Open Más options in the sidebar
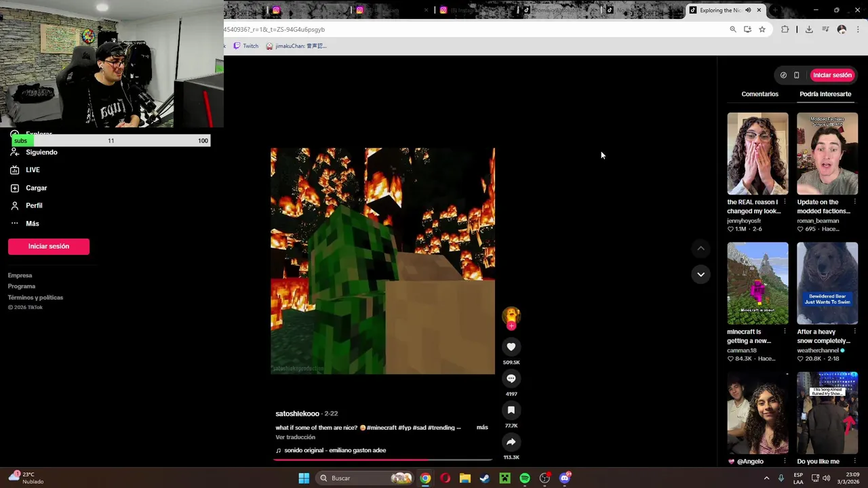Screen dimensions: 868x488 (x=32, y=224)
